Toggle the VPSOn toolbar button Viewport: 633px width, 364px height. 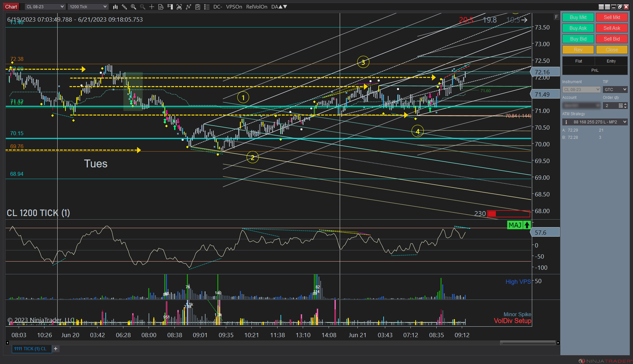tap(234, 7)
